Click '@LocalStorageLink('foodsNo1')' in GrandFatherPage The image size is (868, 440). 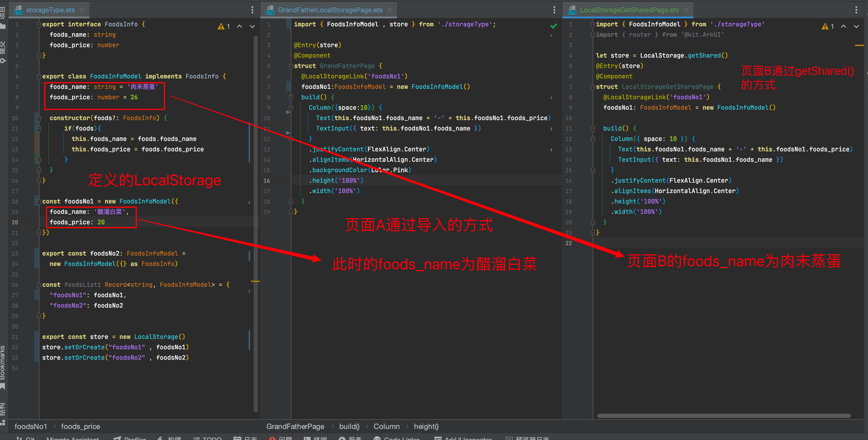354,77
